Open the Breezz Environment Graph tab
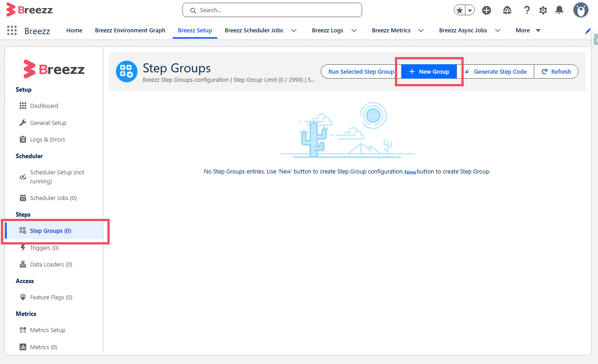This screenshot has height=364, width=598. pos(130,31)
